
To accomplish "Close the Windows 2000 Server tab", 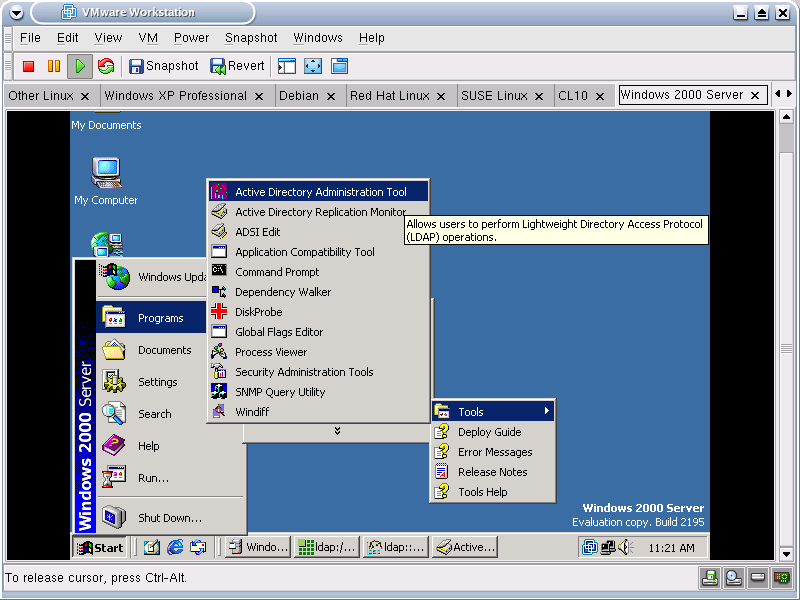I will [755, 95].
